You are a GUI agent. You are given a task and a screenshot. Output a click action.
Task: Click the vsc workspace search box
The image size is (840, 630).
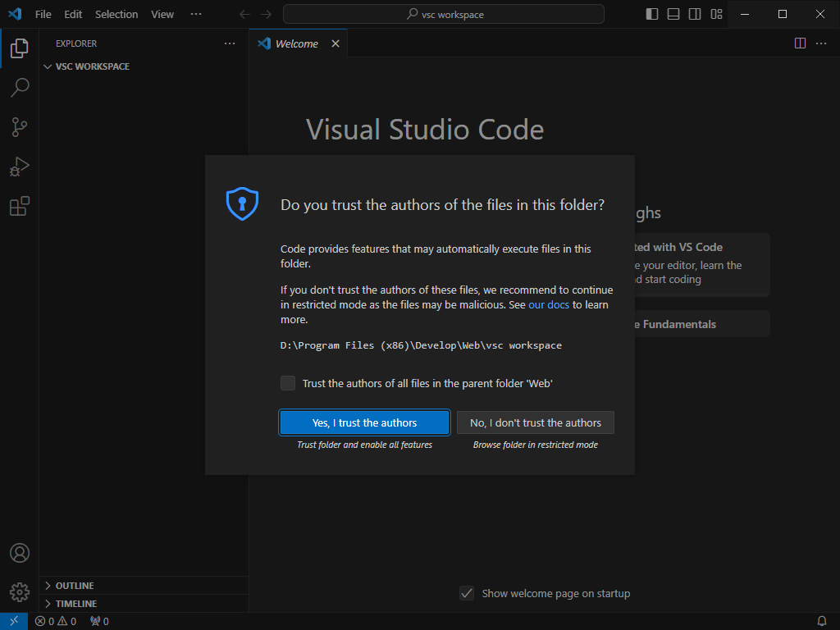coord(444,15)
